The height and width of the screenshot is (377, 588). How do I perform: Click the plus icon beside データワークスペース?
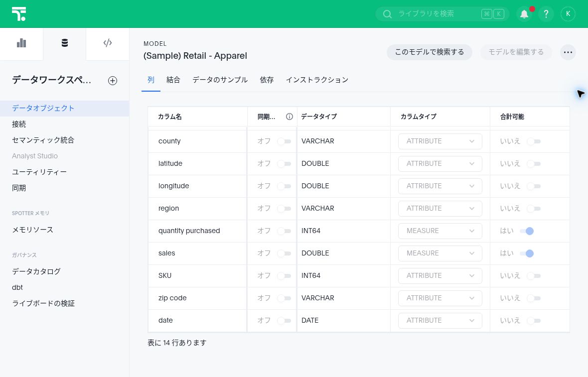113,81
